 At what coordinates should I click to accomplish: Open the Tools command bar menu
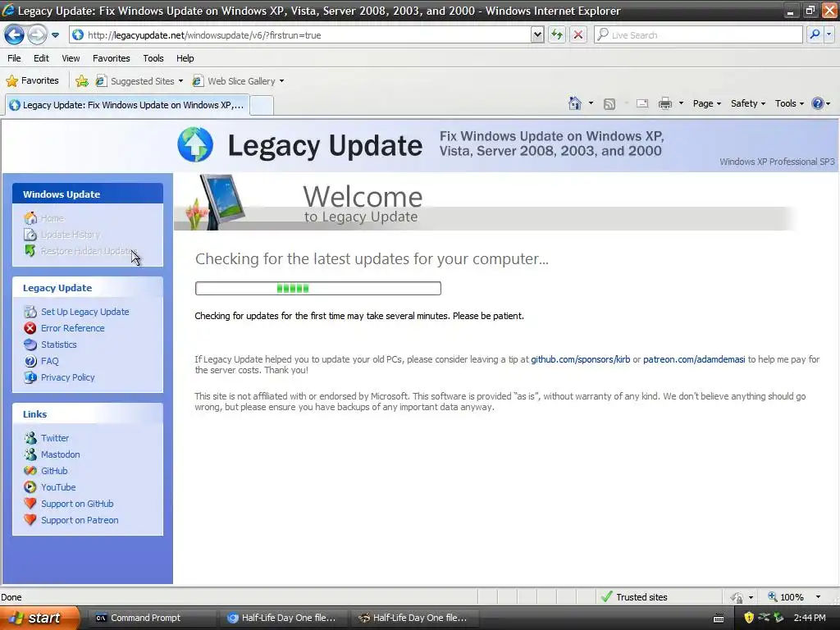click(789, 103)
